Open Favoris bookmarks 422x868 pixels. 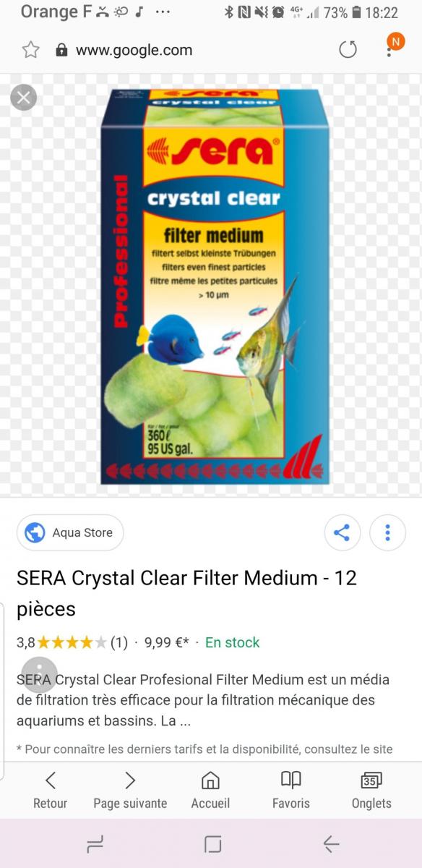coord(291,790)
